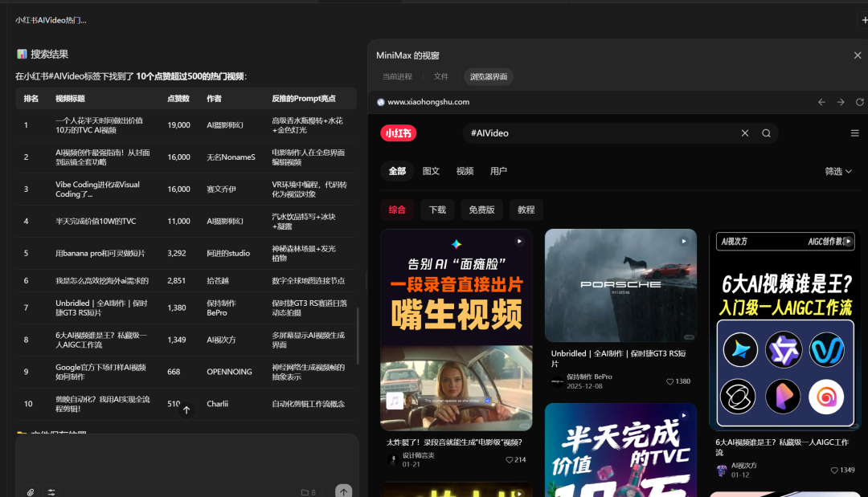The height and width of the screenshot is (497, 868).
Task: Toggle like on the 214-likes post
Action: [510, 460]
